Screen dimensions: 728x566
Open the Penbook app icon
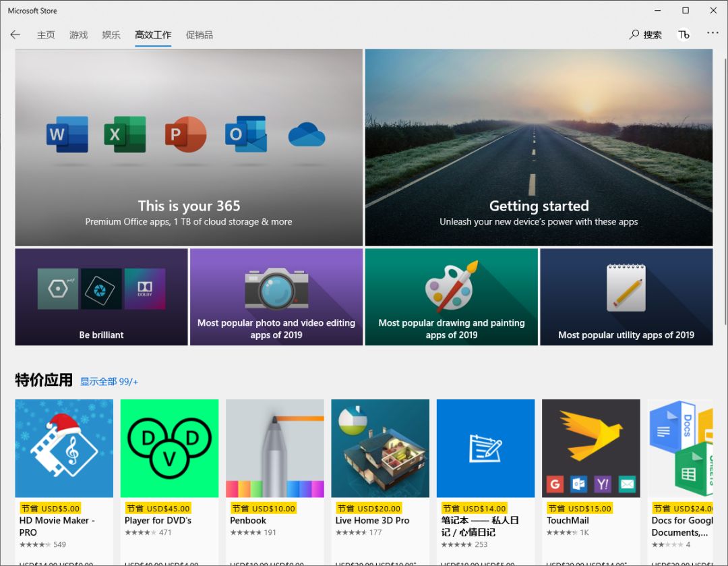275,449
